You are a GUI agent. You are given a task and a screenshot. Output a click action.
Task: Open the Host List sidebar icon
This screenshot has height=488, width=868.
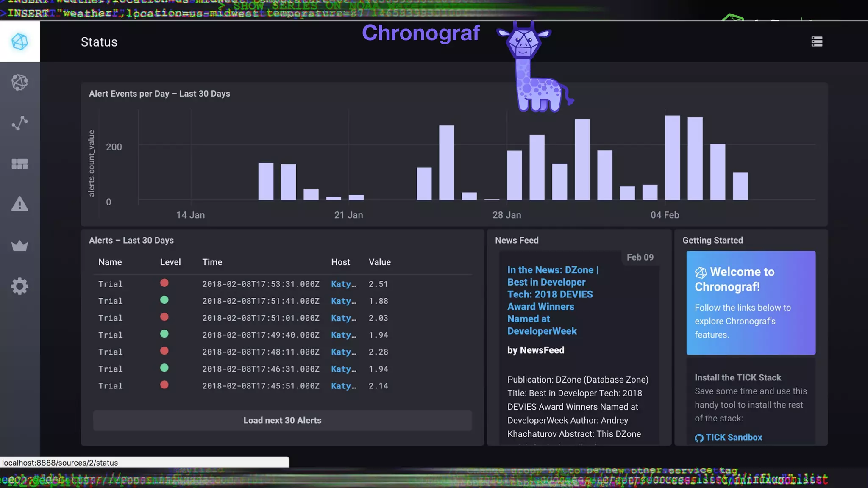[x=20, y=82]
